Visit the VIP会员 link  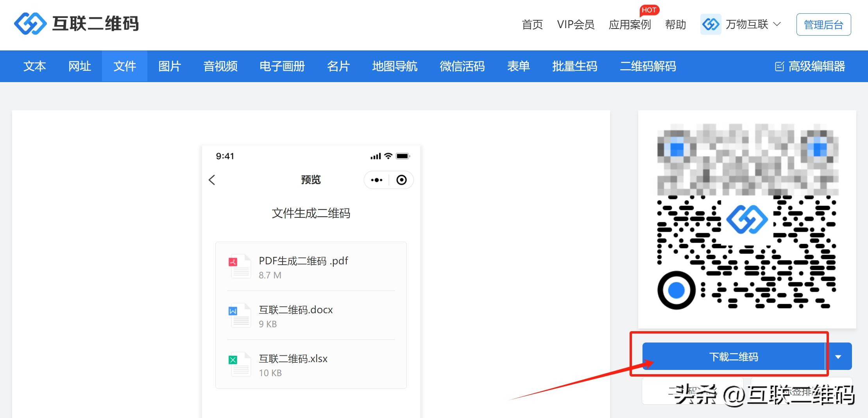pos(575,25)
